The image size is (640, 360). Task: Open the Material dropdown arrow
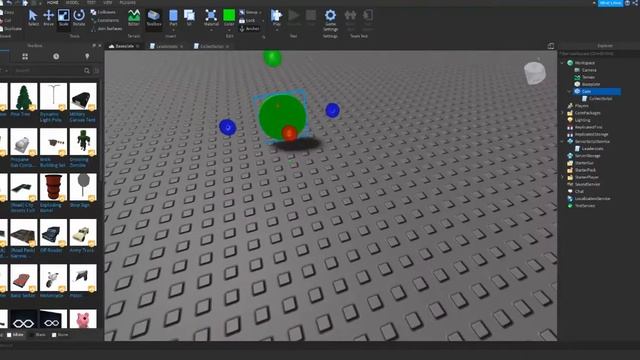(211, 29)
